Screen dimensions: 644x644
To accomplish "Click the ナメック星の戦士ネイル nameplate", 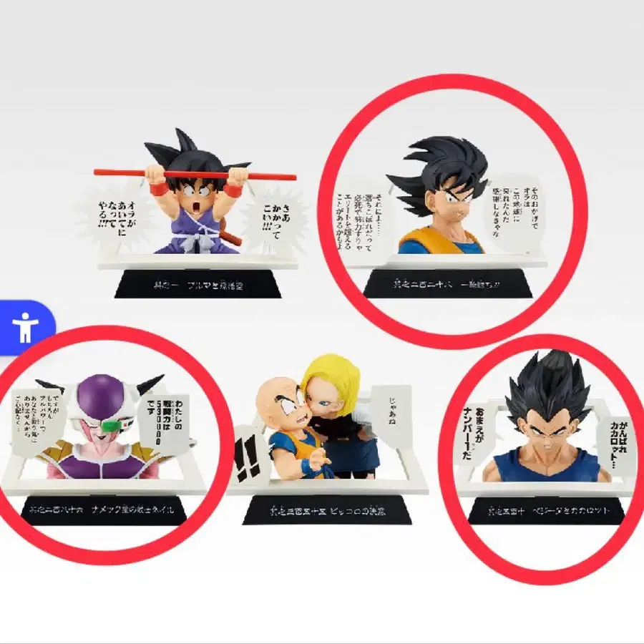I will pyautogui.click(x=104, y=509).
